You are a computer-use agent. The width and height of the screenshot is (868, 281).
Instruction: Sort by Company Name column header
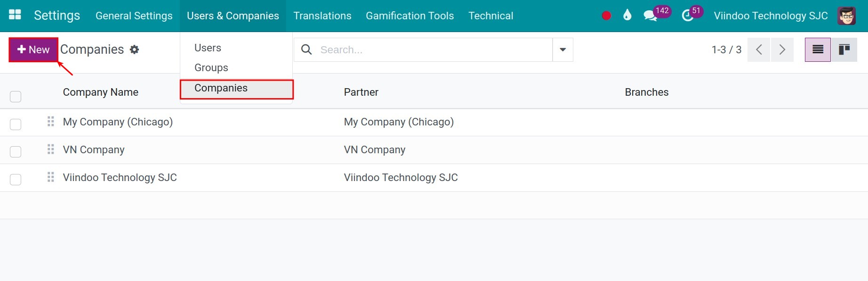tap(101, 92)
